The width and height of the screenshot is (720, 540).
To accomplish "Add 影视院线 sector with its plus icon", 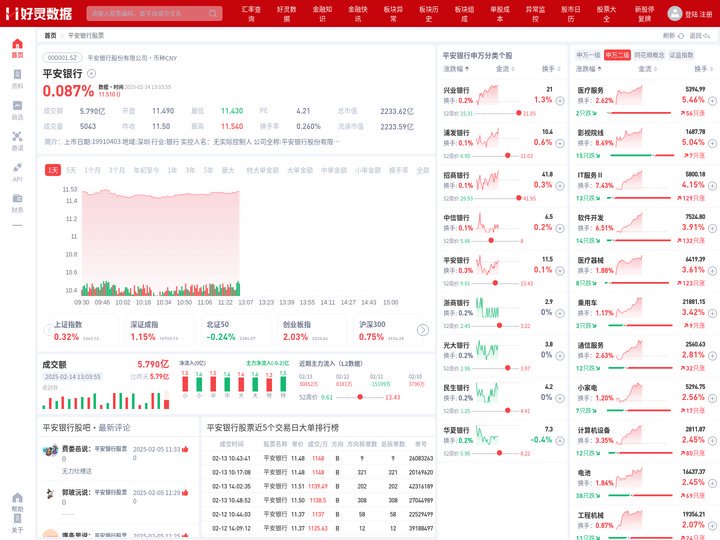I will [712, 143].
